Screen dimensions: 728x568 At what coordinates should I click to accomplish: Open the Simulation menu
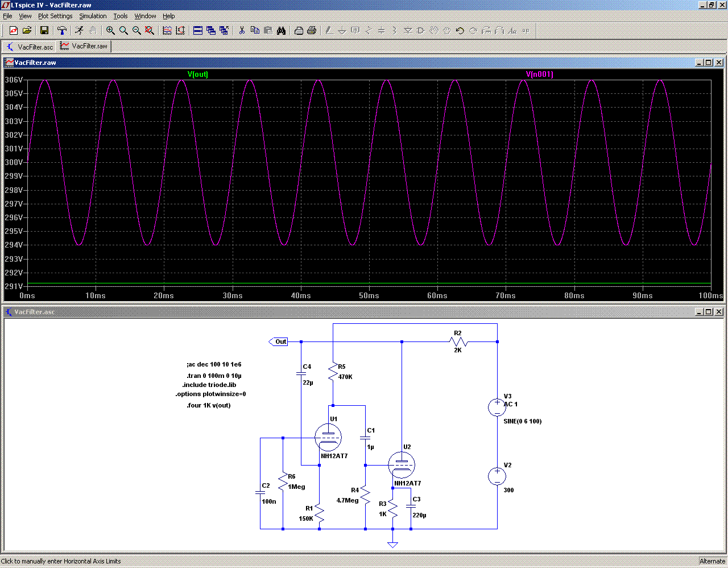[93, 16]
